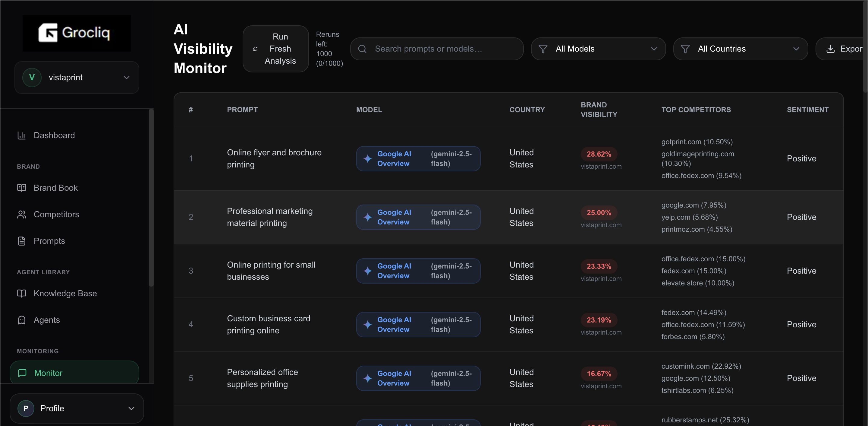The image size is (868, 426).
Task: Click the Agents ghost icon
Action: point(22,320)
